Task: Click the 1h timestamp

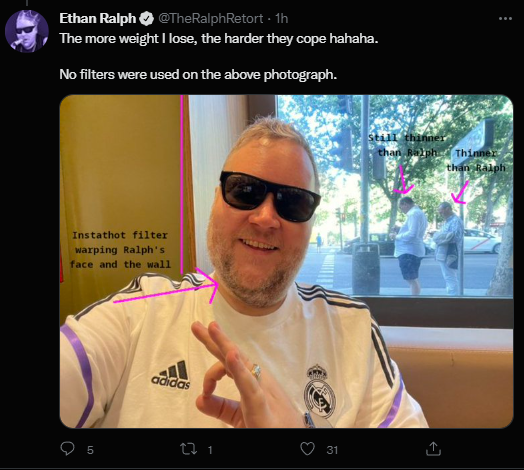Action: (x=281, y=19)
